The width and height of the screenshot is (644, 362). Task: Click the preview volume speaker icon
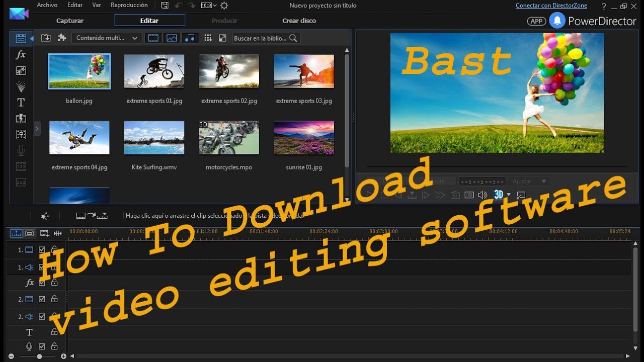[482, 195]
